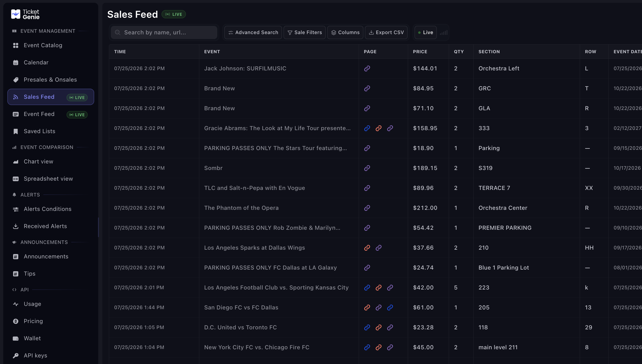Open the Sale Filters dropdown
This screenshot has height=364, width=642.
tap(305, 32)
